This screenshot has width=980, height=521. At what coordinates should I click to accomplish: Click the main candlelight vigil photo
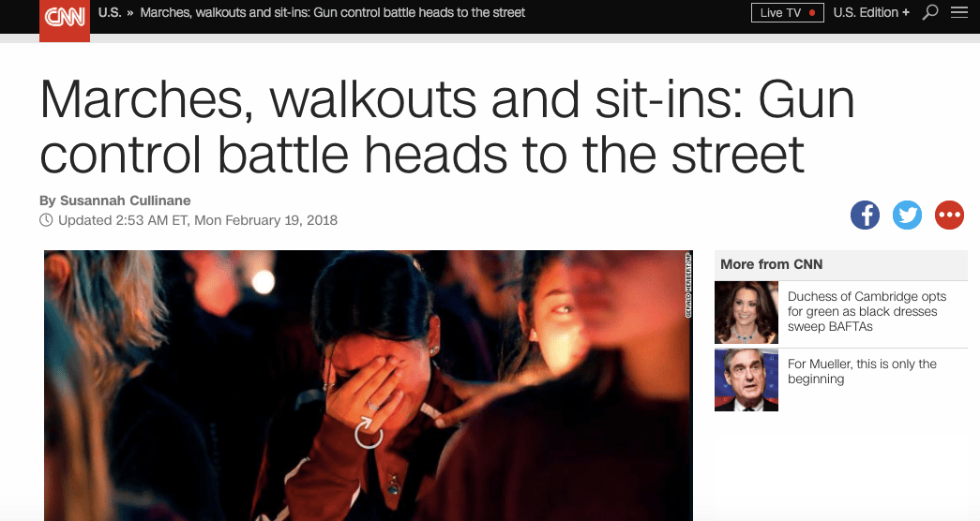(369, 385)
